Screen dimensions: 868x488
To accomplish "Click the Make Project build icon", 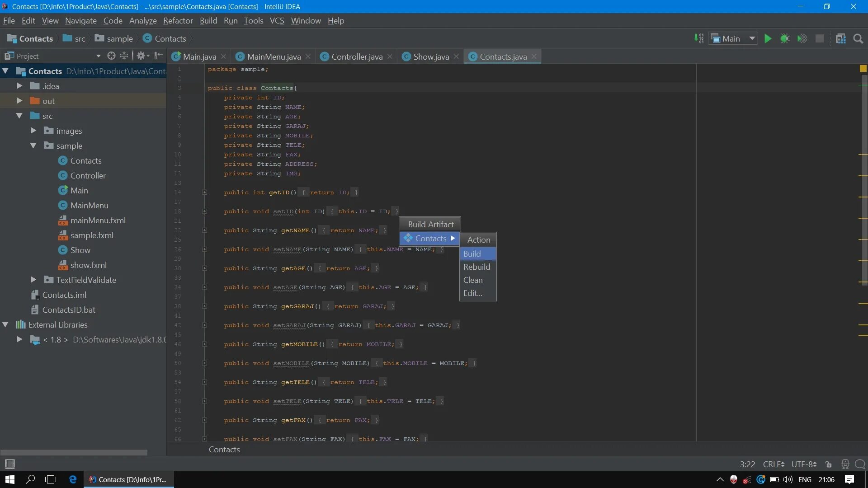I will click(699, 39).
